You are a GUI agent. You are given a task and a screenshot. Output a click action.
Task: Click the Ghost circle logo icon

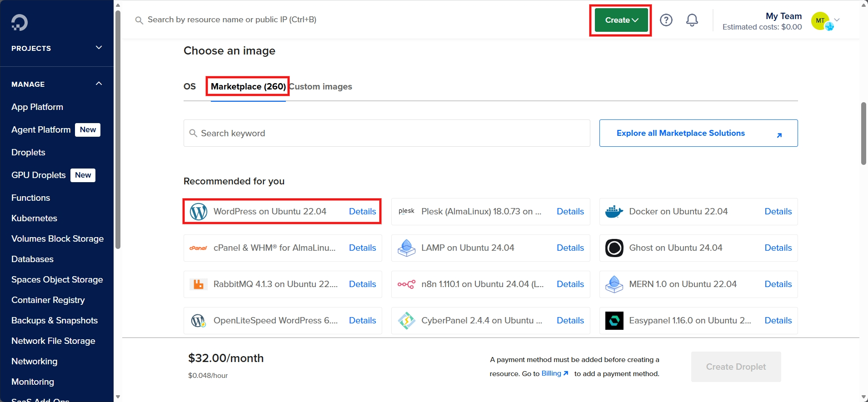(614, 248)
